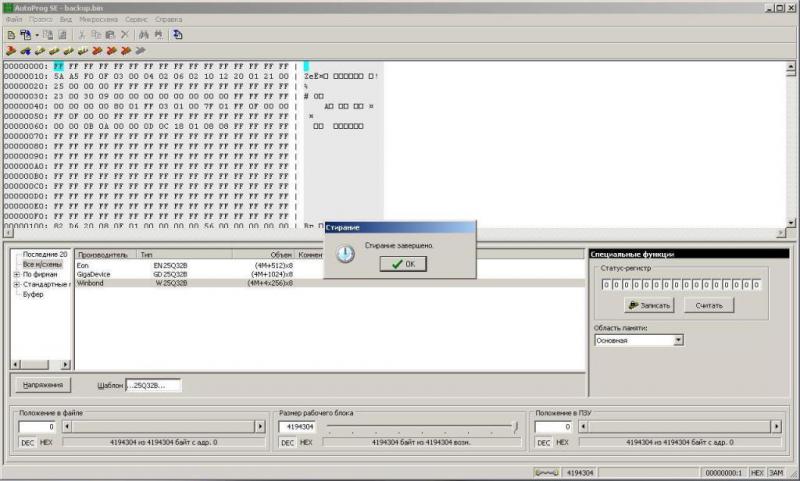Open the Справка menu
This screenshot has height=481, width=800.
click(168, 19)
